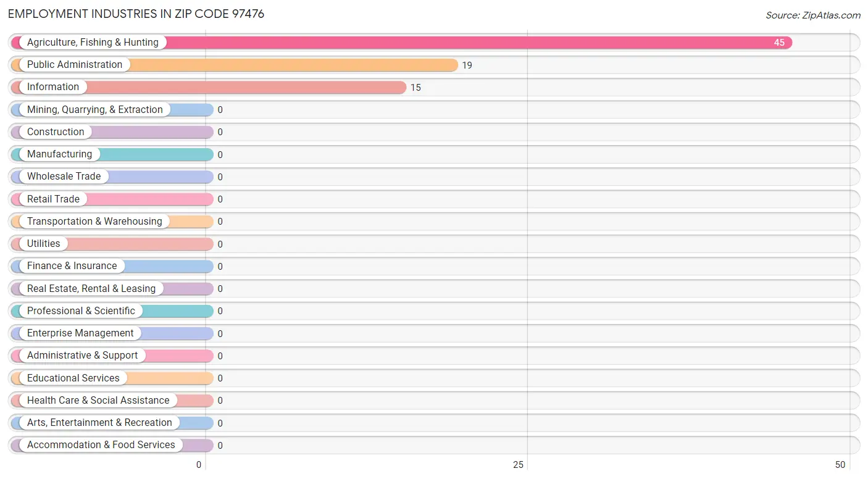This screenshot has width=868, height=479.
Task: Select the Public Administration label
Action: [75, 65]
